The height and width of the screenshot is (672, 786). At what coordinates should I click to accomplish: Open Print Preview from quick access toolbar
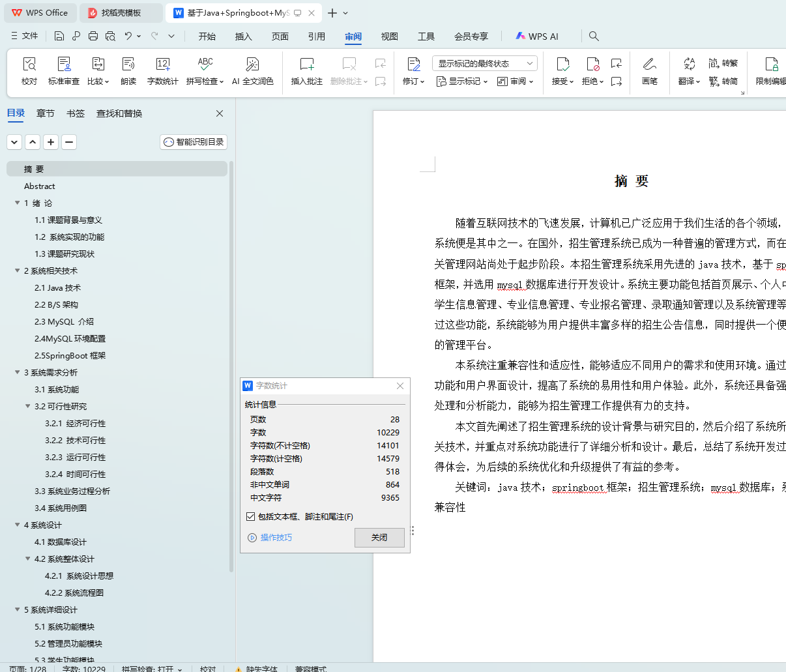[x=110, y=37]
